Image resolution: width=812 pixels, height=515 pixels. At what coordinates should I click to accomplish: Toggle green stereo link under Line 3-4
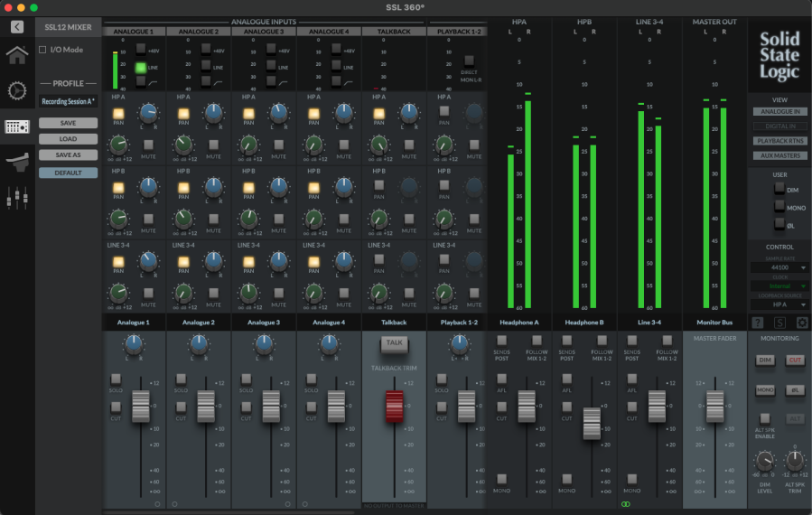pos(626,504)
